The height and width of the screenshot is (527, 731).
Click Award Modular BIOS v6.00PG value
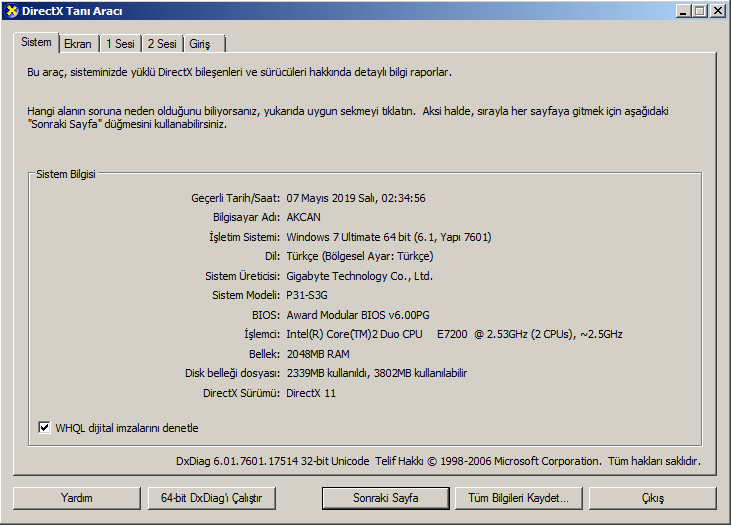(358, 315)
